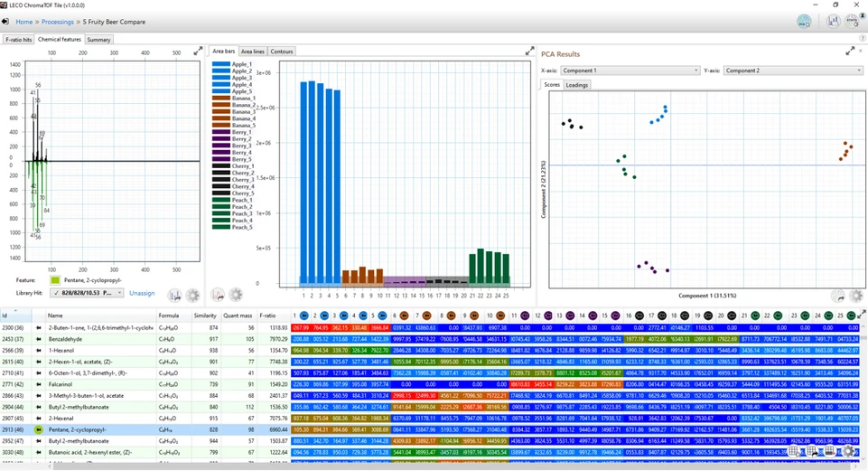The width and height of the screenshot is (868, 471).
Task: Show the PCA Loadings tab
Action: click(577, 85)
